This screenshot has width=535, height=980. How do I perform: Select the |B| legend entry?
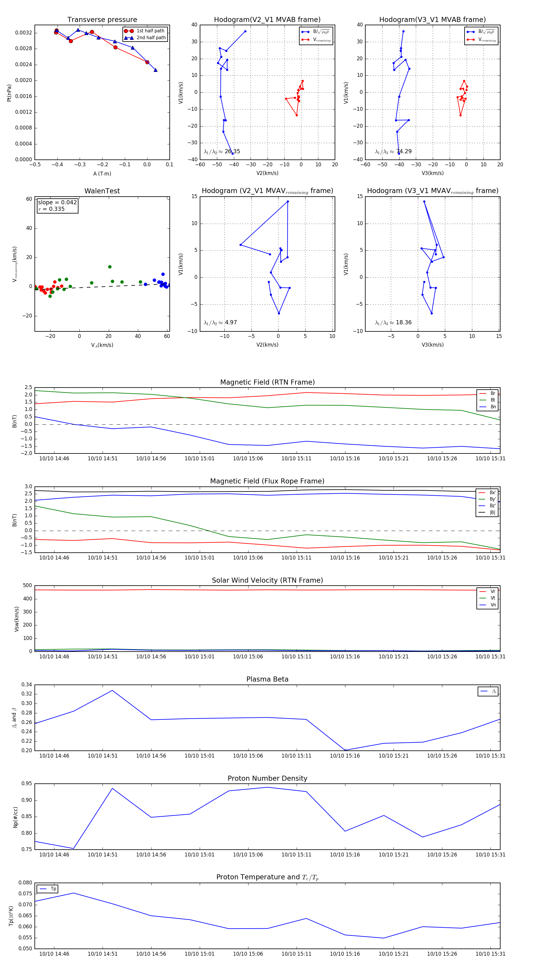point(487,513)
